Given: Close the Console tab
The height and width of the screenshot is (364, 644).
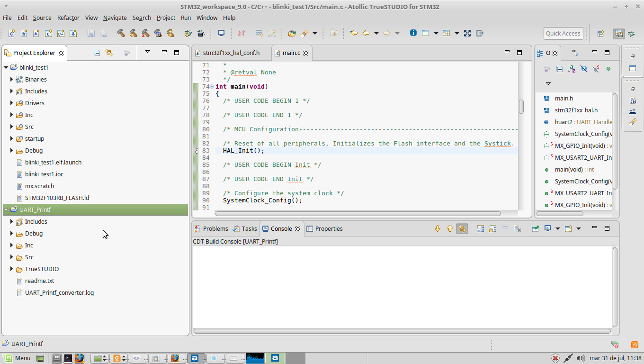Looking at the screenshot, I should (298, 229).
